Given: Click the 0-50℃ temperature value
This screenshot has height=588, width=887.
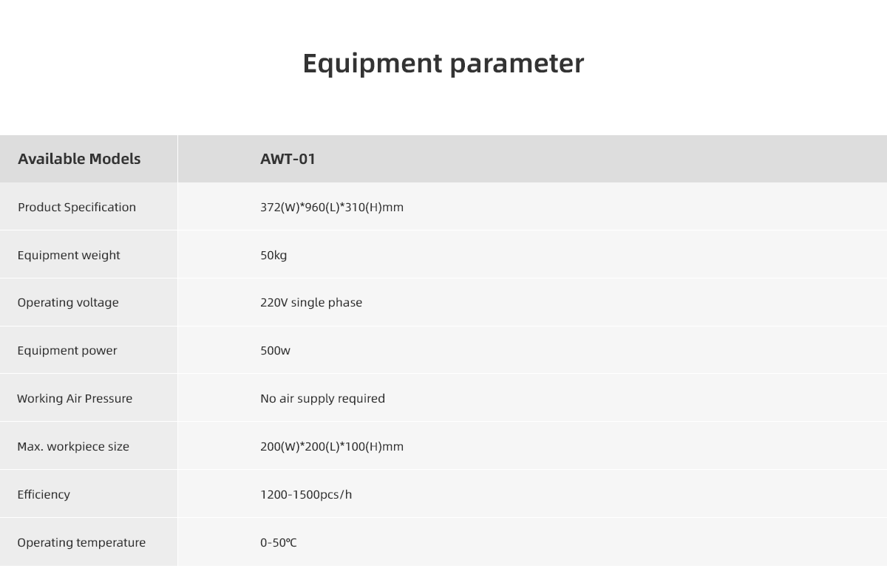Looking at the screenshot, I should (x=279, y=542).
